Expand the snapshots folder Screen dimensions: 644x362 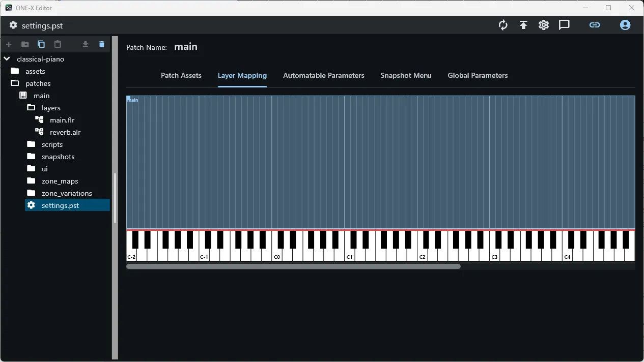tap(31, 157)
